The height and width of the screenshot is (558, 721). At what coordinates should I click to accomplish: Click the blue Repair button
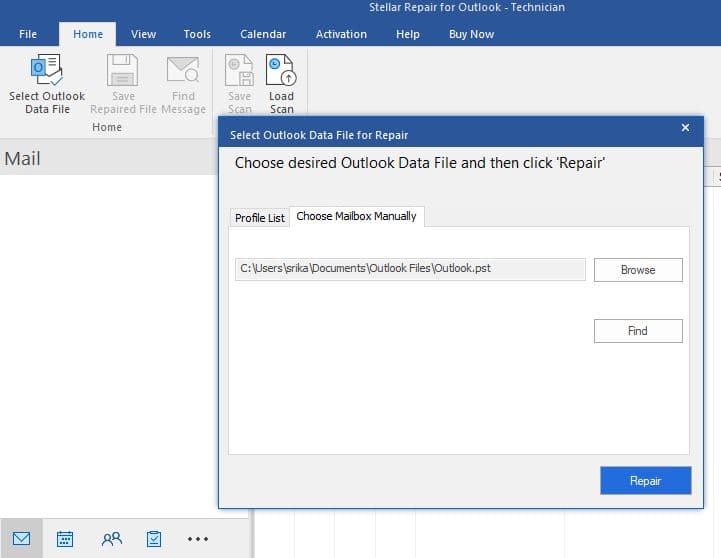(646, 481)
